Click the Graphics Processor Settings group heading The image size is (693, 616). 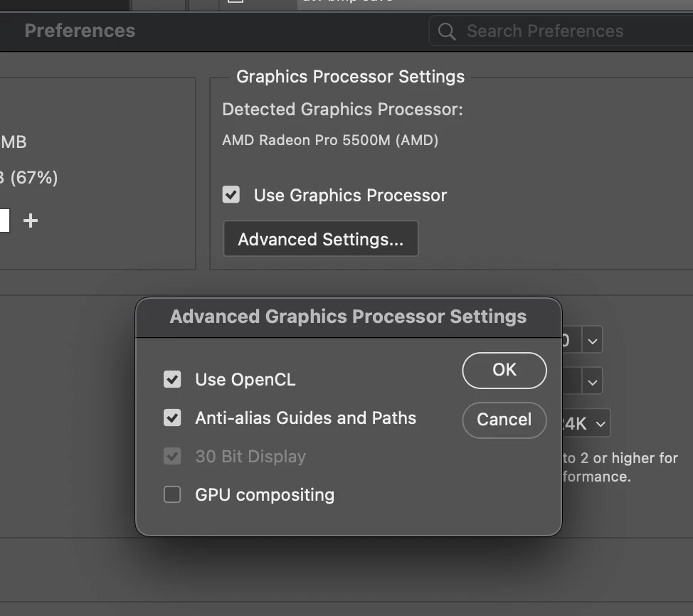click(x=350, y=77)
